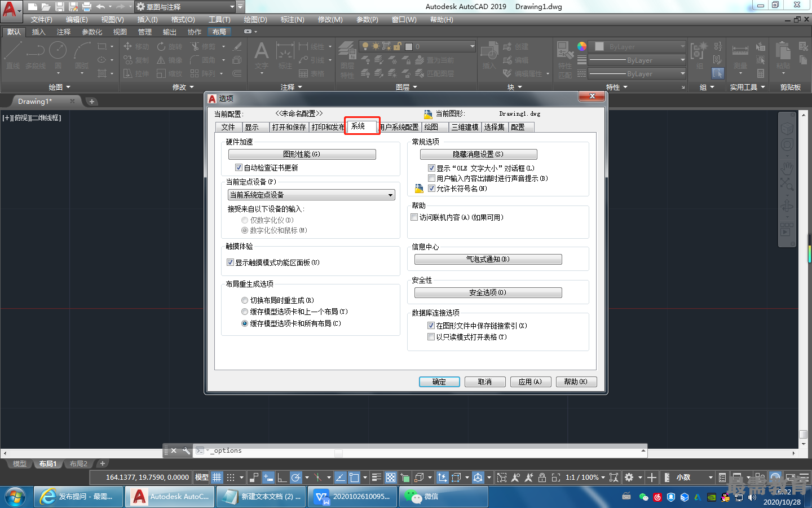Image resolution: width=812 pixels, height=508 pixels.
Task: Select the Move (移动) tool in ribbon
Action: point(136,46)
